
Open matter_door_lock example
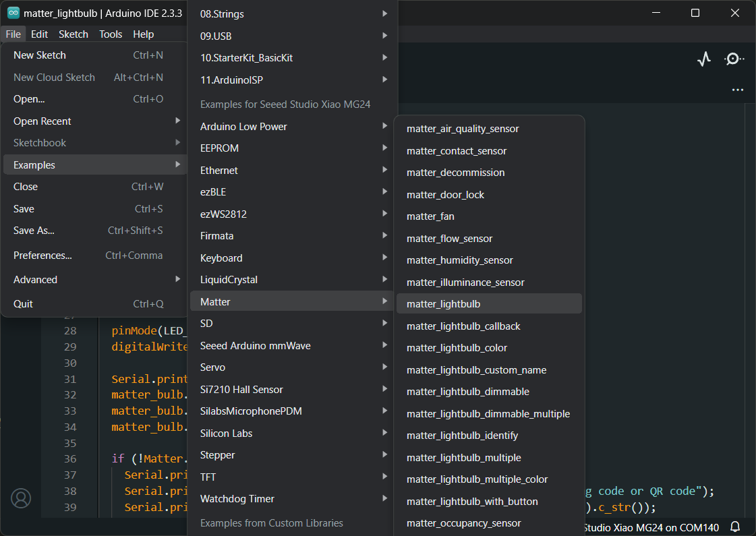click(x=489, y=195)
